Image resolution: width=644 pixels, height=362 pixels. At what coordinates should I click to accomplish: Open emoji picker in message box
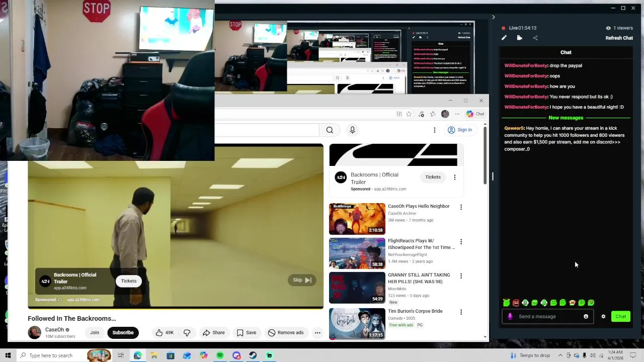point(586,316)
